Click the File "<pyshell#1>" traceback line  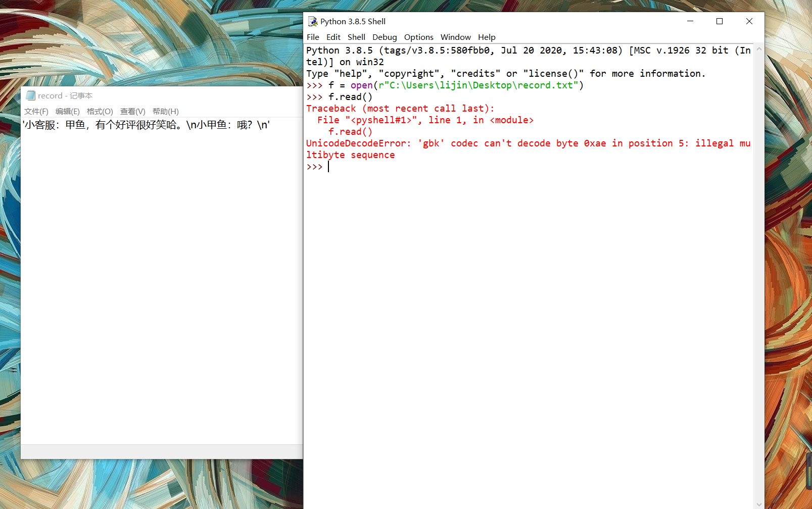[425, 120]
